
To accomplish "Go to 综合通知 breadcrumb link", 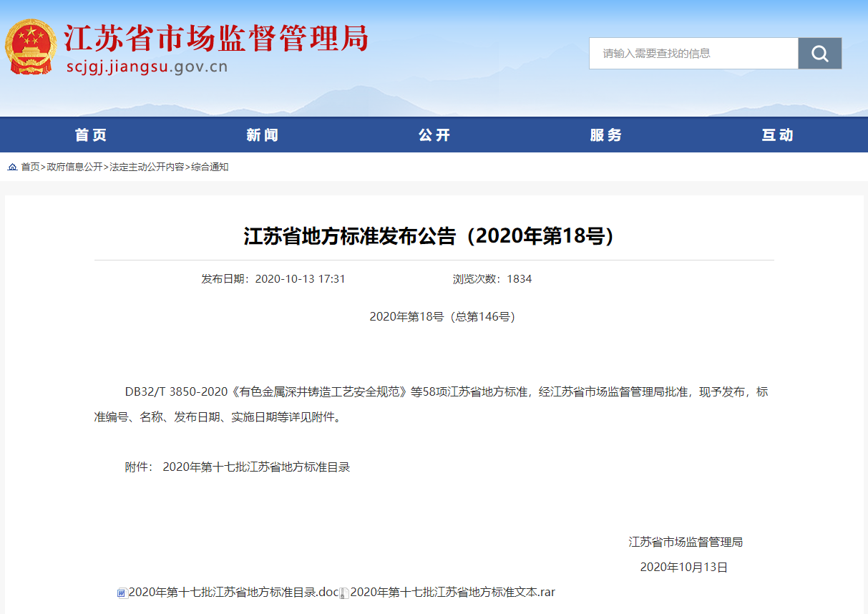I will click(210, 167).
